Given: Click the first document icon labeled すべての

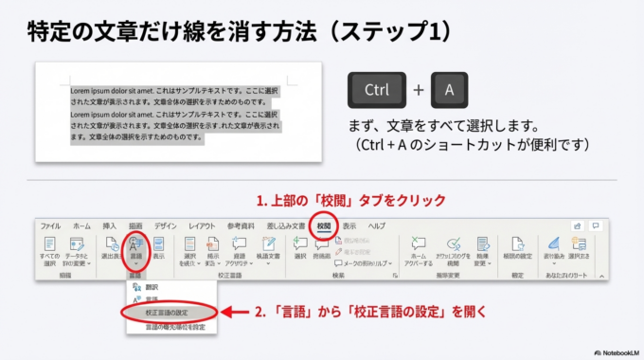Looking at the screenshot, I should 49,243.
